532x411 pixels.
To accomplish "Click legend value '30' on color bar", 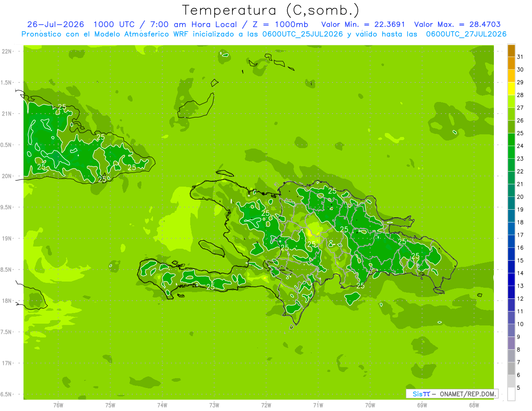I will [520, 69].
